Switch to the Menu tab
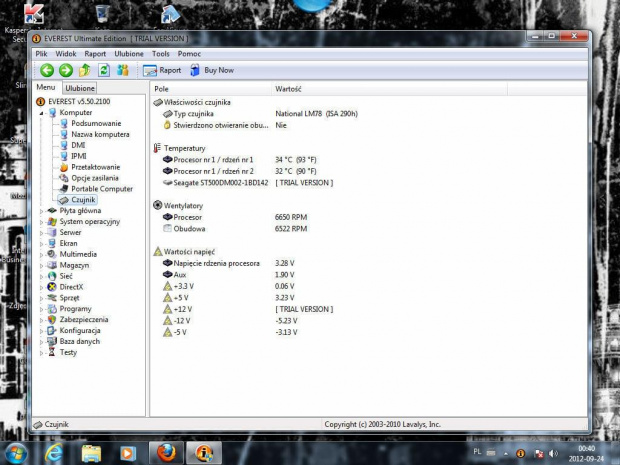Screen dimensions: 620x465 46,87
